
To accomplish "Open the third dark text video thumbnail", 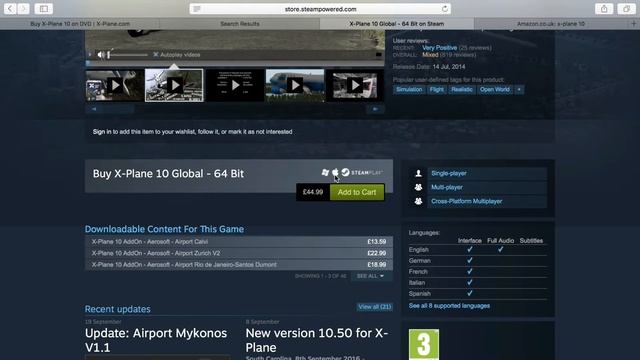I will [235, 85].
